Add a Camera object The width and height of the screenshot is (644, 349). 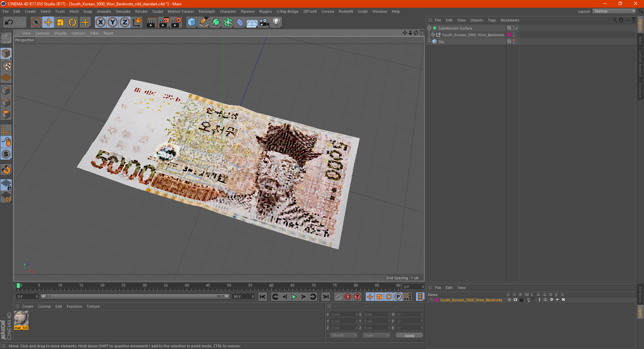click(264, 22)
